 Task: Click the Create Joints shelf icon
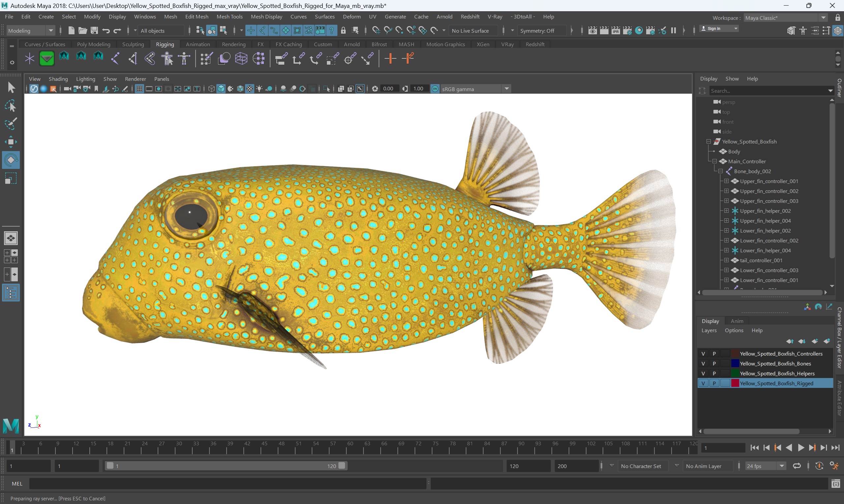coord(115,58)
